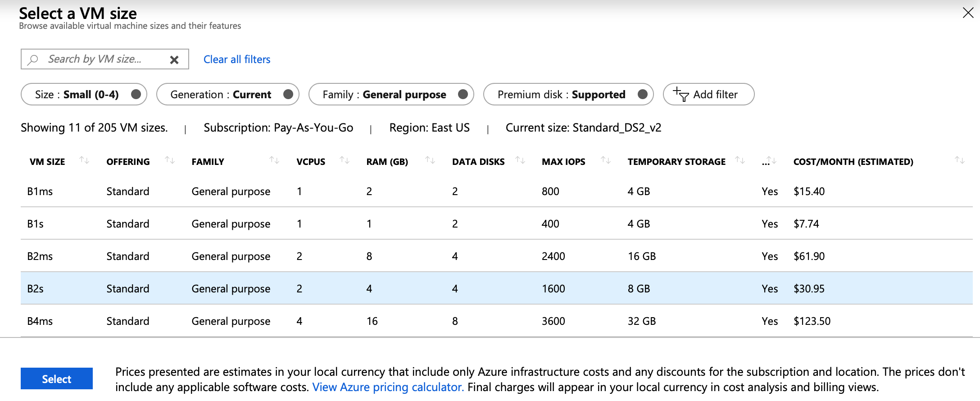Click the Offering column sort arrows
Image resolution: width=980 pixels, height=401 pixels.
pos(170,160)
